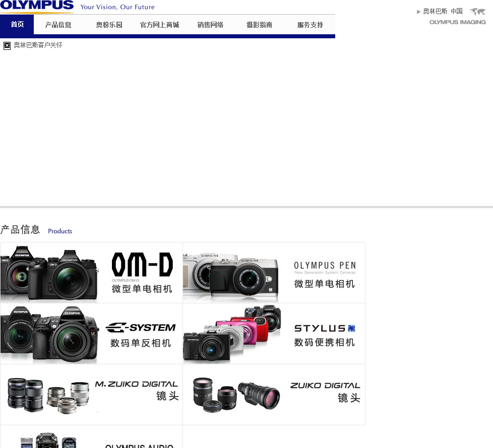The image size is (493, 448).
Task: Click the 奥林巴斯 中国 link
Action: 443,11
